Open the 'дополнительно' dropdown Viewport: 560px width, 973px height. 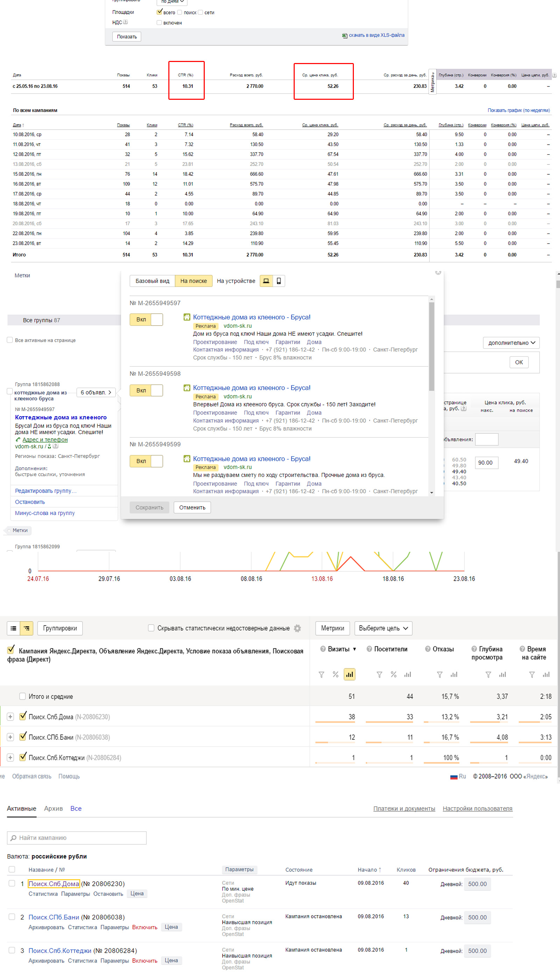click(511, 343)
